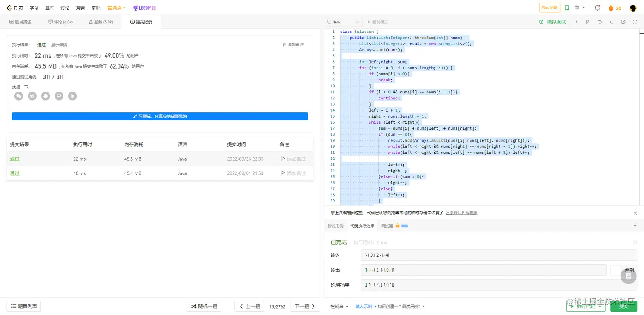The image size is (644, 315).
Task: Select the 提交记录 tab
Action: [x=141, y=22]
